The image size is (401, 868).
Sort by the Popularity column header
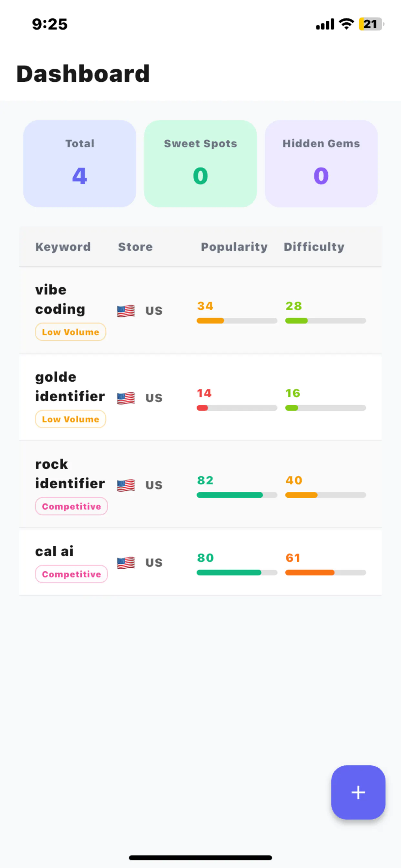click(x=234, y=247)
